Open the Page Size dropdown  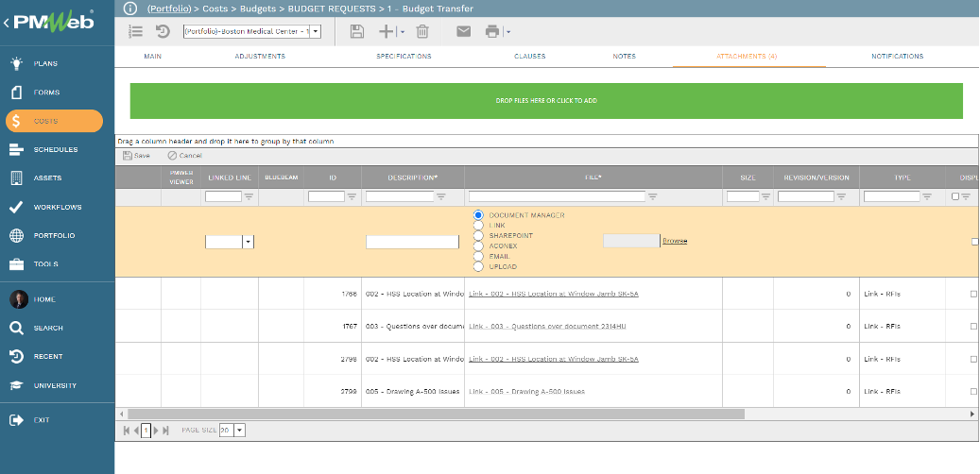coord(240,431)
